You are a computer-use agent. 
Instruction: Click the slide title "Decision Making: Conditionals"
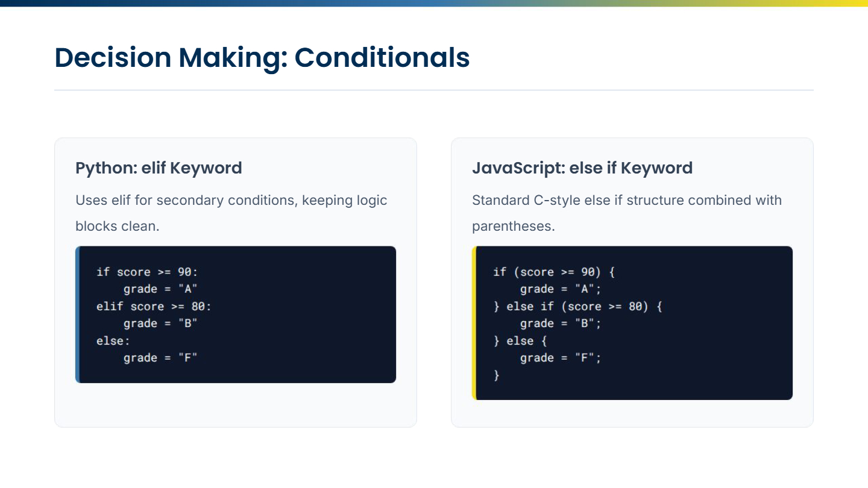tap(262, 58)
